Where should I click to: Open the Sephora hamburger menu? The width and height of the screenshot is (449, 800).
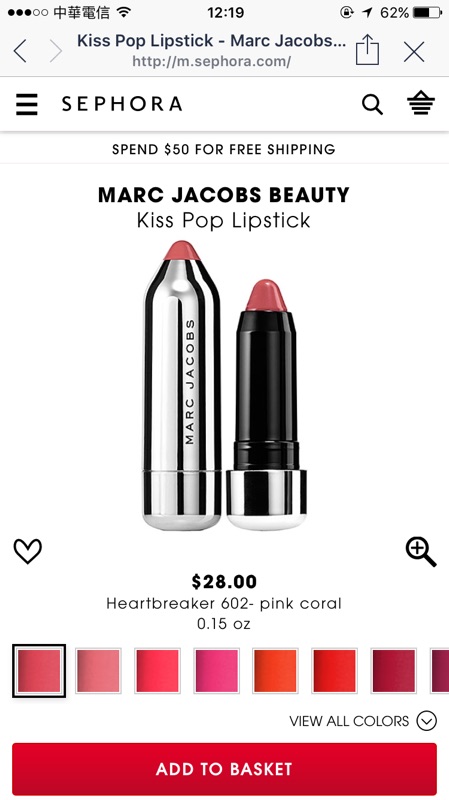point(27,104)
